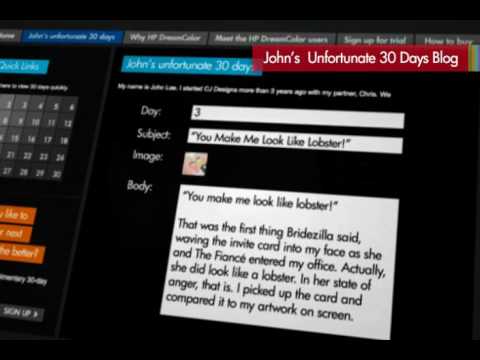Open the Why HP DreamColor tab
Screen dimensions: 480x360
click(165, 38)
